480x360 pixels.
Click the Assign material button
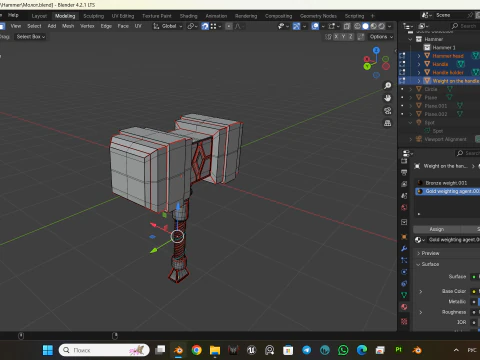point(437,229)
